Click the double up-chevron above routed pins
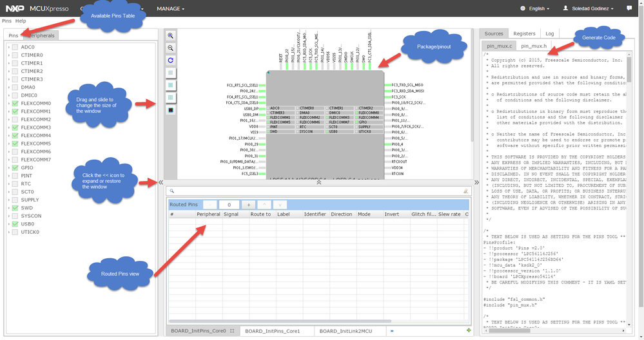 (x=318, y=182)
